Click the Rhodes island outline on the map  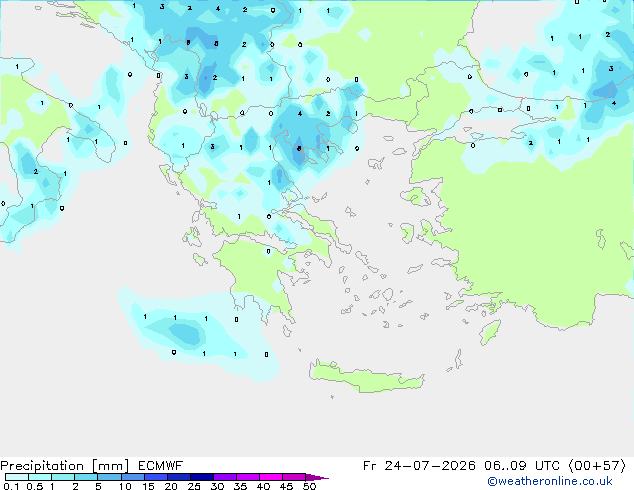point(490,332)
